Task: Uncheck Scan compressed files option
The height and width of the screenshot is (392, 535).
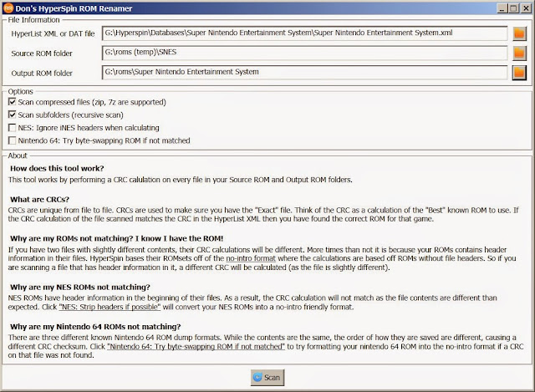Action: (x=13, y=102)
